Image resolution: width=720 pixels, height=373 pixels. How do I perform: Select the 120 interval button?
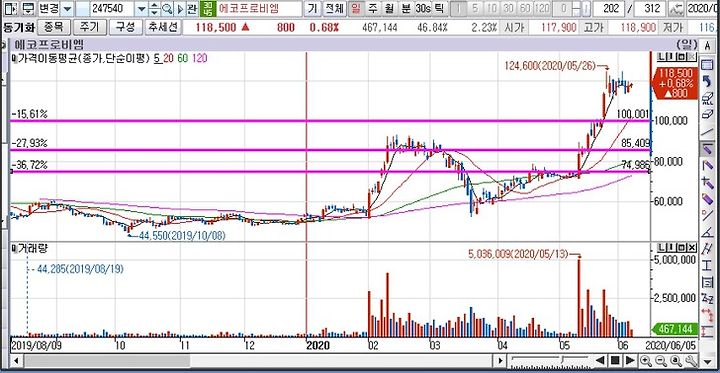[541, 8]
